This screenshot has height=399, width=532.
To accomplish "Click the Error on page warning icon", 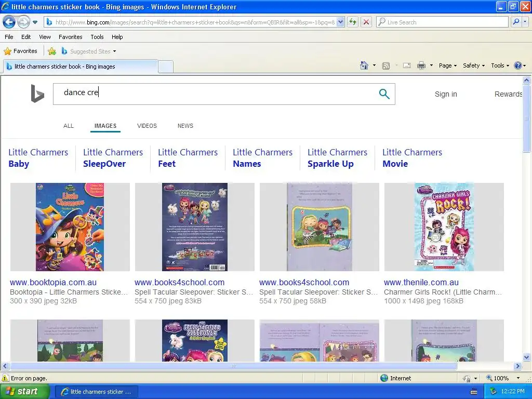I will (5, 378).
